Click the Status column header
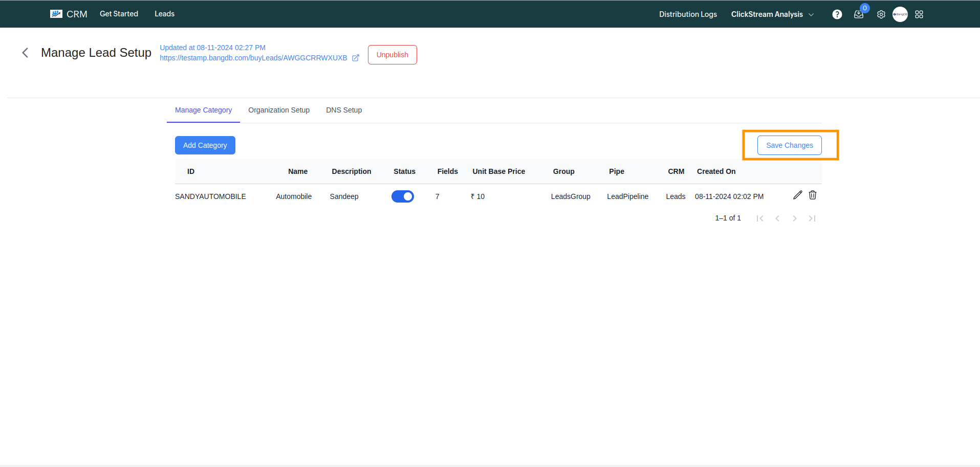The image size is (980, 467). (404, 171)
